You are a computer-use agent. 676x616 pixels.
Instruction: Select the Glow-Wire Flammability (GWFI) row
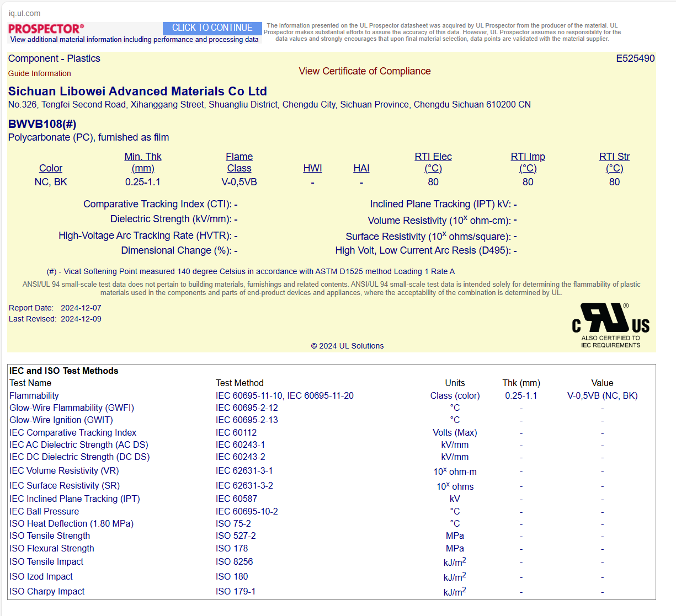pos(72,408)
